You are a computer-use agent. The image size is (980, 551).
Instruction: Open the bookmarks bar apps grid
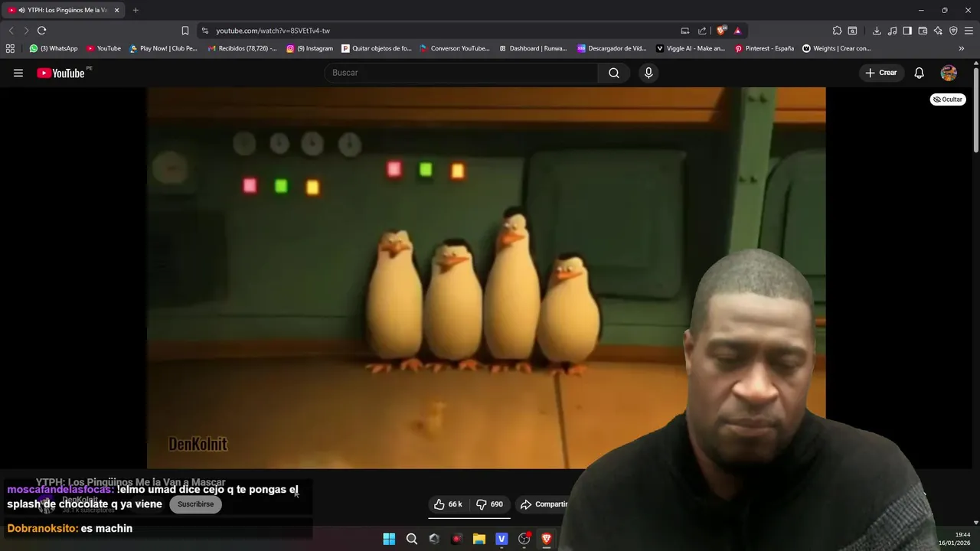(10, 48)
